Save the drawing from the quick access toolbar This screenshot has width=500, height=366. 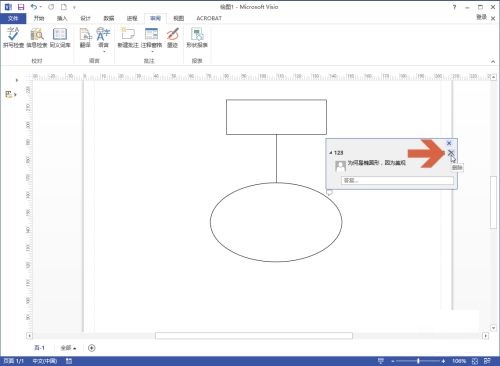(21, 7)
